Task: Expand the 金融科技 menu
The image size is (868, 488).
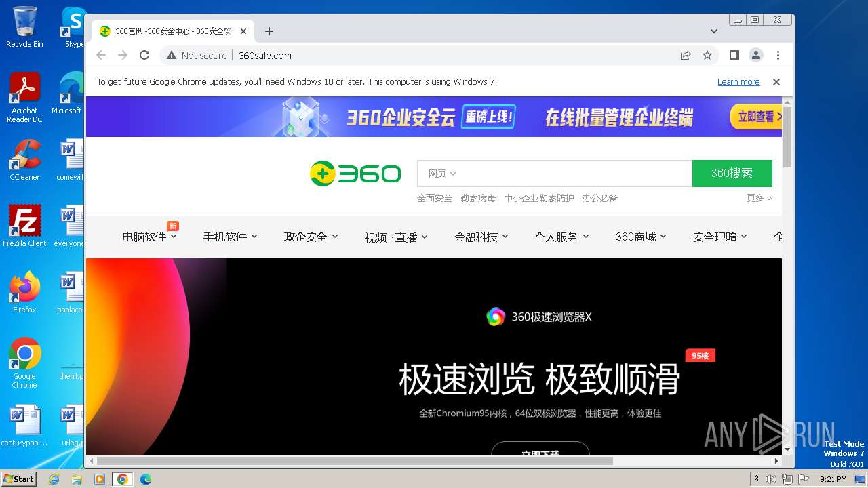Action: tap(481, 237)
